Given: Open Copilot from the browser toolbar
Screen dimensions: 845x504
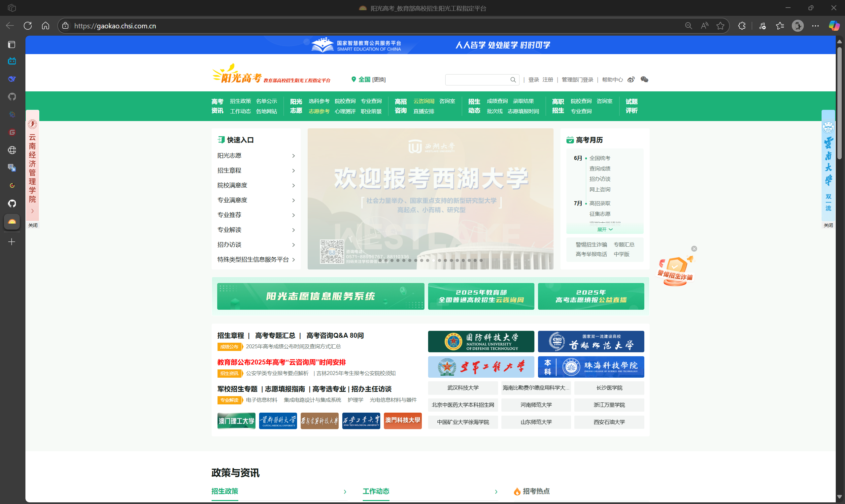Looking at the screenshot, I should tap(834, 25).
